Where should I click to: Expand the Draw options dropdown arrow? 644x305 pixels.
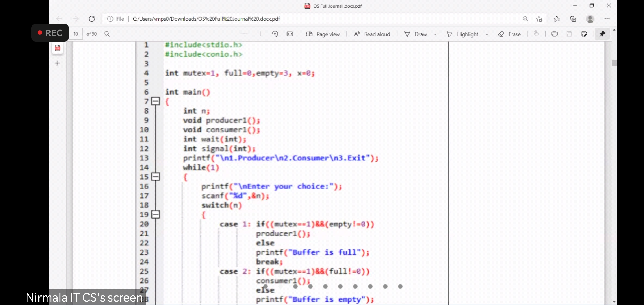click(435, 34)
